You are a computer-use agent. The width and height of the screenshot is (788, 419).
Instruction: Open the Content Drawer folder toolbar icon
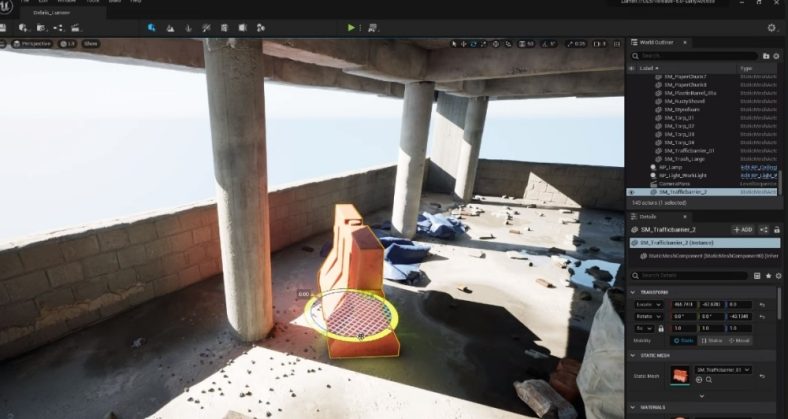click(41, 28)
